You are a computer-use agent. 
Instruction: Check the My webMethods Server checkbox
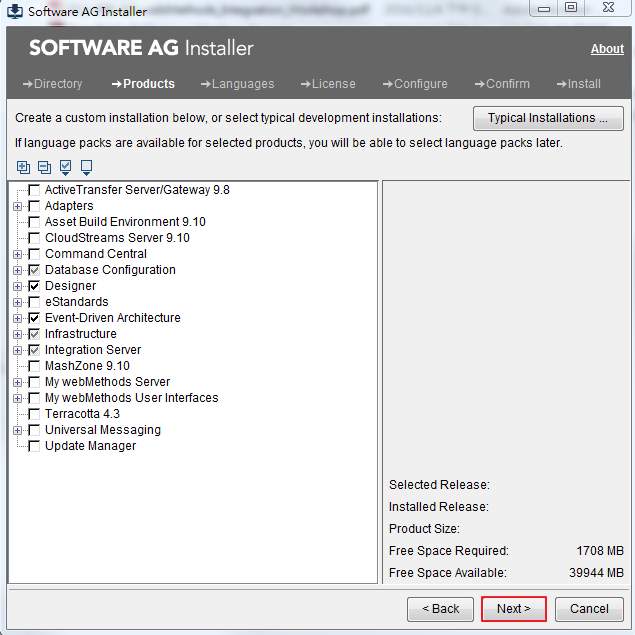point(34,382)
